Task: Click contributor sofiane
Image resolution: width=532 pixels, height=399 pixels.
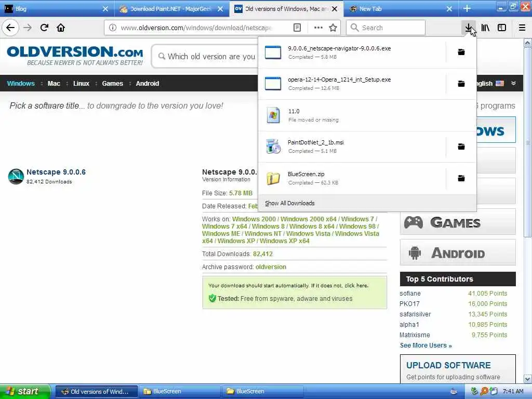Action: (x=410, y=294)
